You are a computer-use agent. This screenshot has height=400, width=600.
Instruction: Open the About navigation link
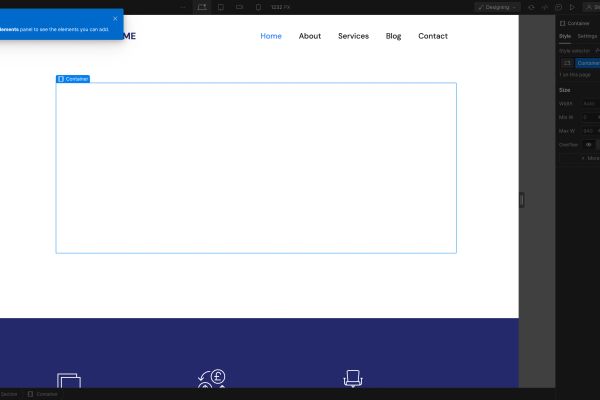tap(310, 36)
